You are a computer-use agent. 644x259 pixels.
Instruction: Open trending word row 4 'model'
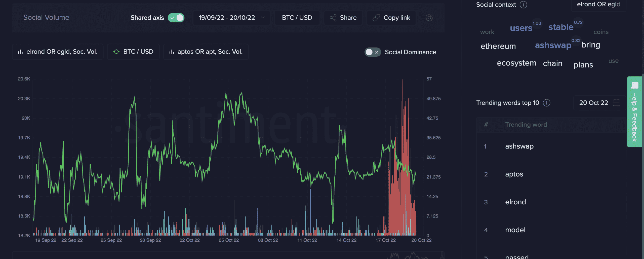tap(551, 230)
